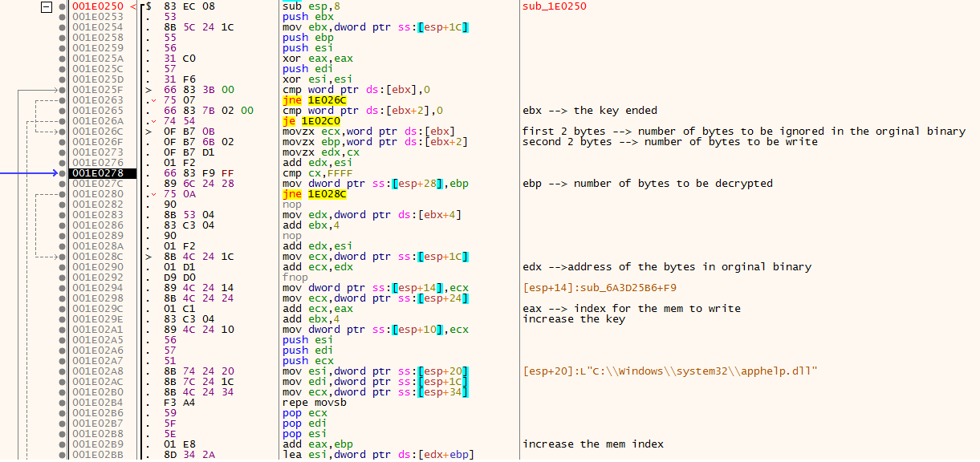Click the red address 001E0250
Viewport: 980px width, 462px height.
pyautogui.click(x=96, y=6)
